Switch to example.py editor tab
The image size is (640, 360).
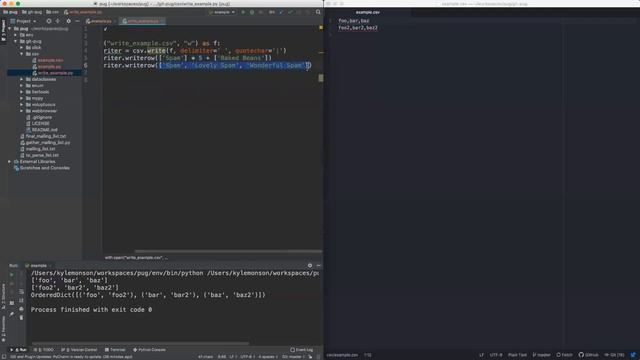[x=99, y=21]
